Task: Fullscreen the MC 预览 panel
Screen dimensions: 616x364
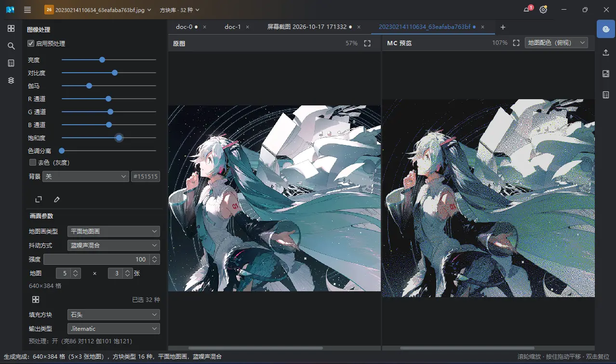Action: tap(516, 43)
